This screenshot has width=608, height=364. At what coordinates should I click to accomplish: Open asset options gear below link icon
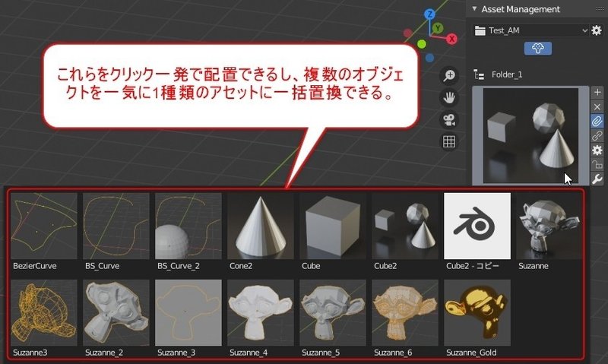click(x=597, y=150)
